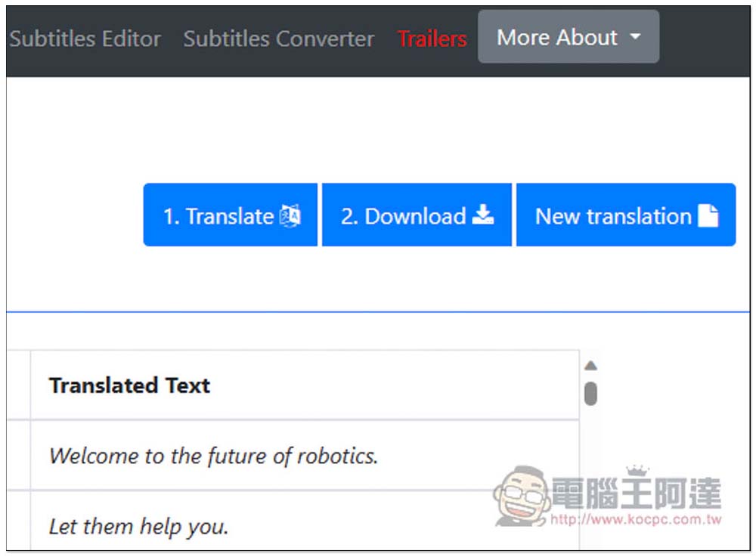Open the Subtitles Editor nav item
The image size is (756, 557).
click(85, 39)
